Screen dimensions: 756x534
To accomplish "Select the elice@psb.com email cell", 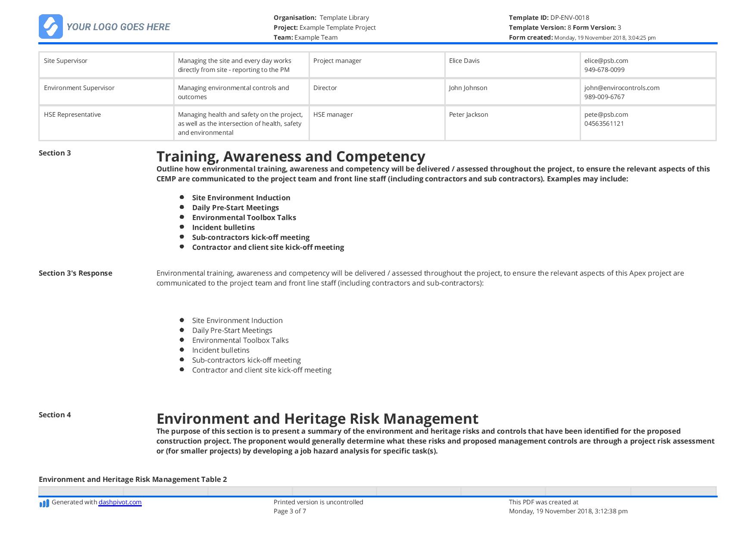I will (x=648, y=65).
